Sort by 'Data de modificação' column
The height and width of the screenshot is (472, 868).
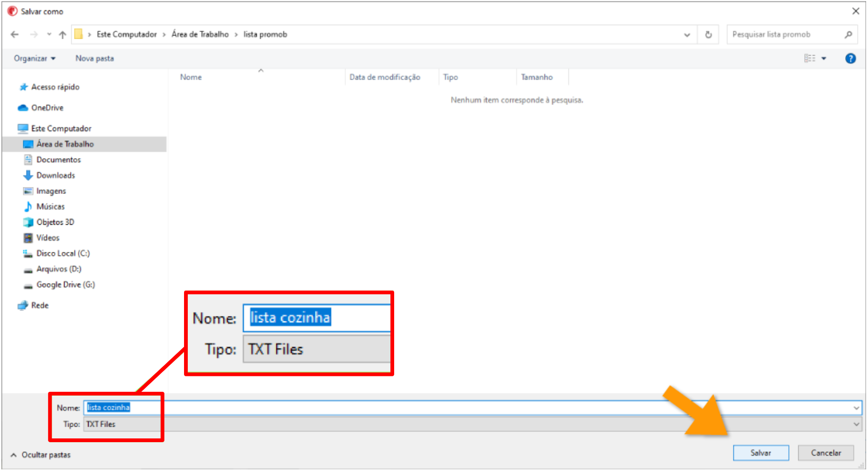point(385,77)
